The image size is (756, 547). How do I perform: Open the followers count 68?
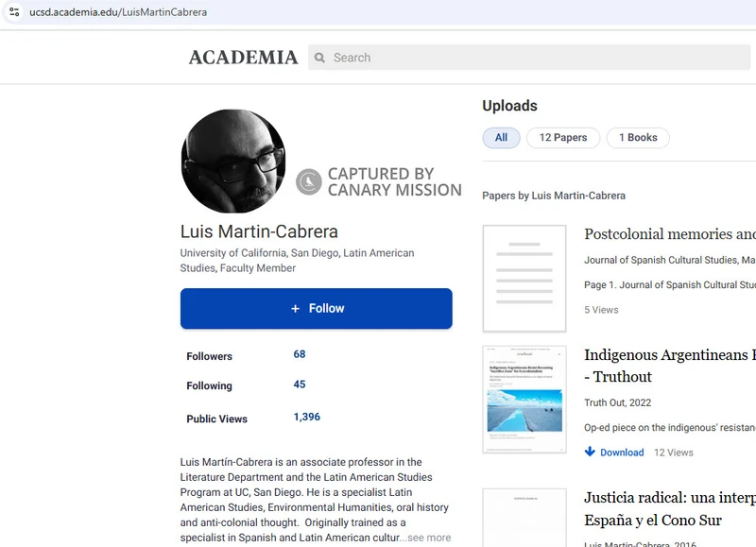pos(300,354)
